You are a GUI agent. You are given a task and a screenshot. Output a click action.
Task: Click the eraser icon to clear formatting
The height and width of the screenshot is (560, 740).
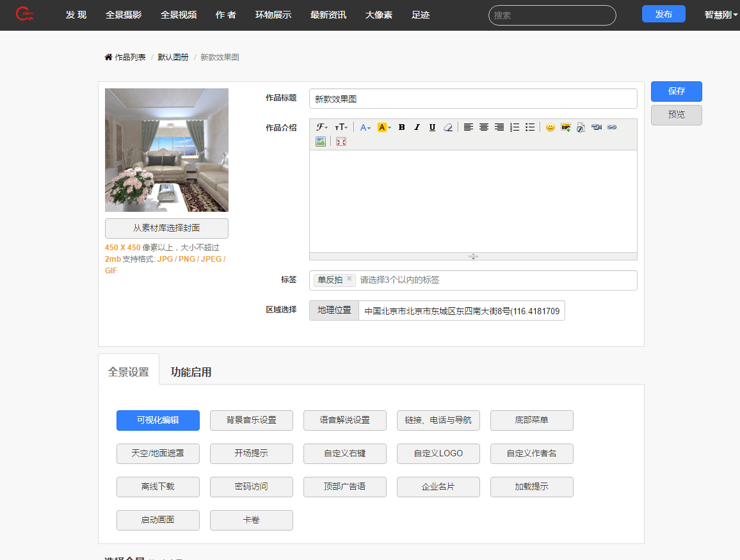tap(448, 127)
